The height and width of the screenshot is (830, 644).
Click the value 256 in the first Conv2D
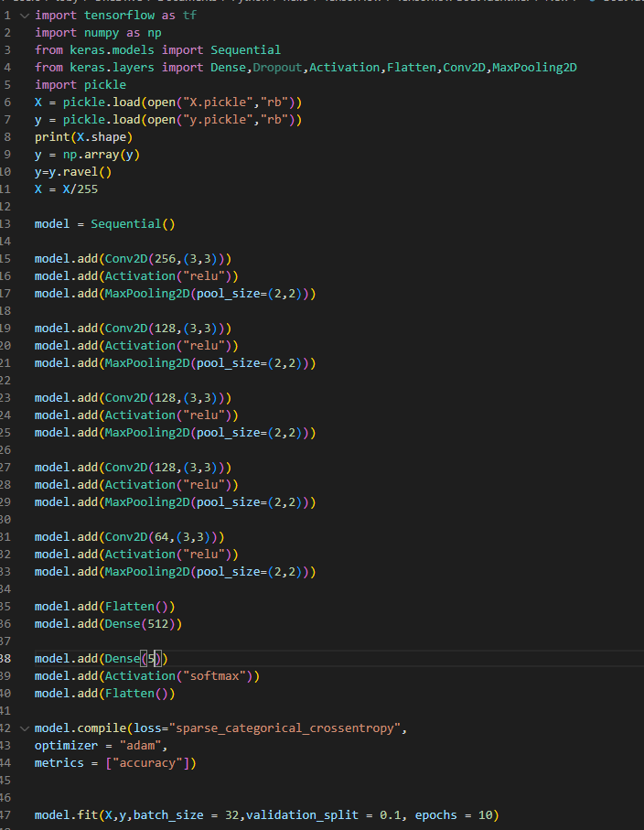click(165, 259)
